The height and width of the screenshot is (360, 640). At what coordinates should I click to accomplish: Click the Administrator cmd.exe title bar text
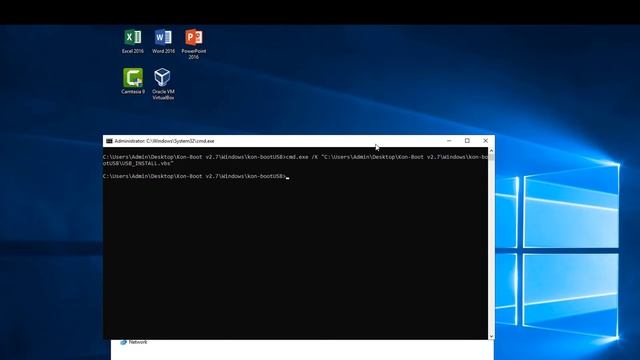(164, 141)
